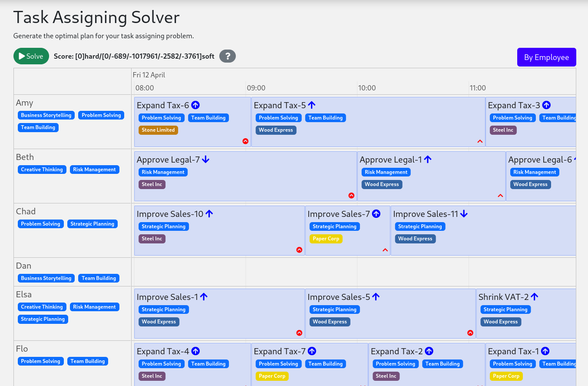Select the 10:00 time marker
Image resolution: width=588 pixels, height=386 pixels.
367,88
